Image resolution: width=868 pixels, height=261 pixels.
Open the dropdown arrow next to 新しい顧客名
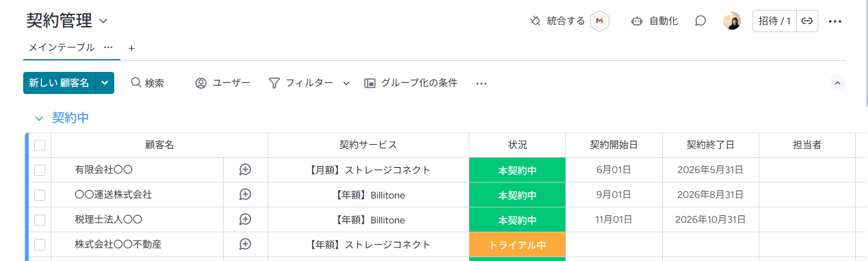point(104,83)
